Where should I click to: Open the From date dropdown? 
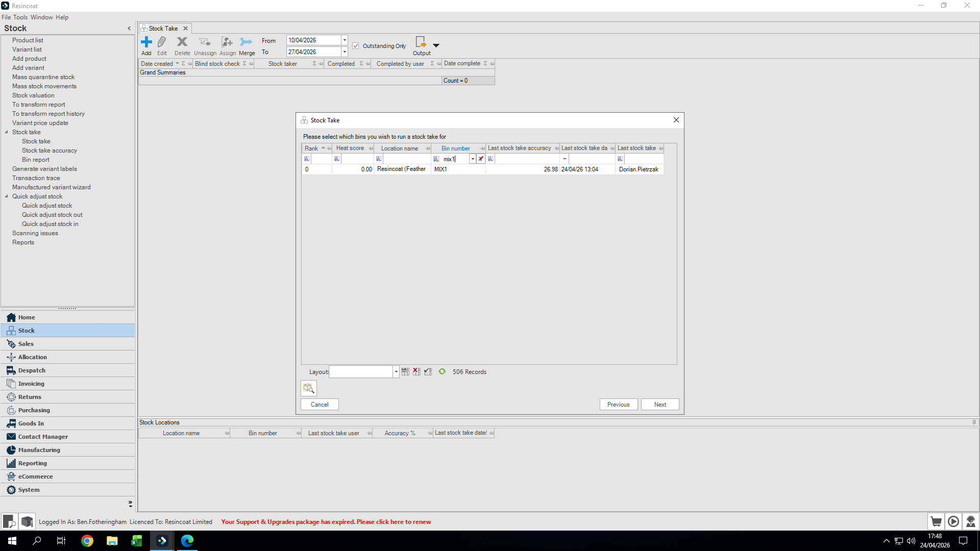click(345, 40)
